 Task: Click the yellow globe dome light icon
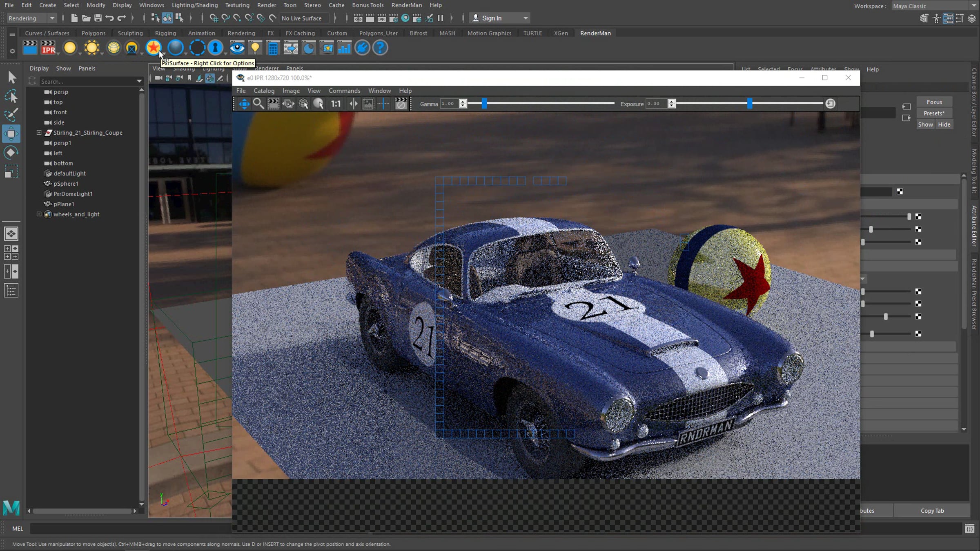click(114, 48)
